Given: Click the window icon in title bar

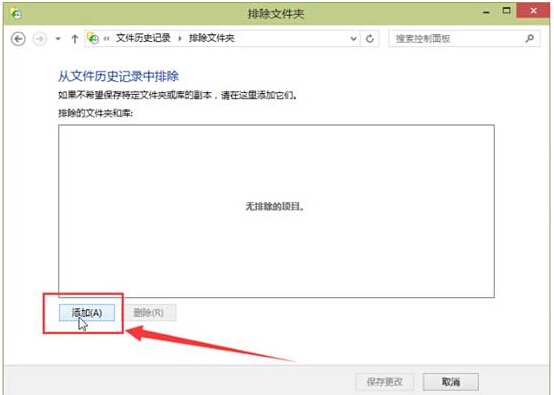Looking at the screenshot, I should tap(16, 13).
